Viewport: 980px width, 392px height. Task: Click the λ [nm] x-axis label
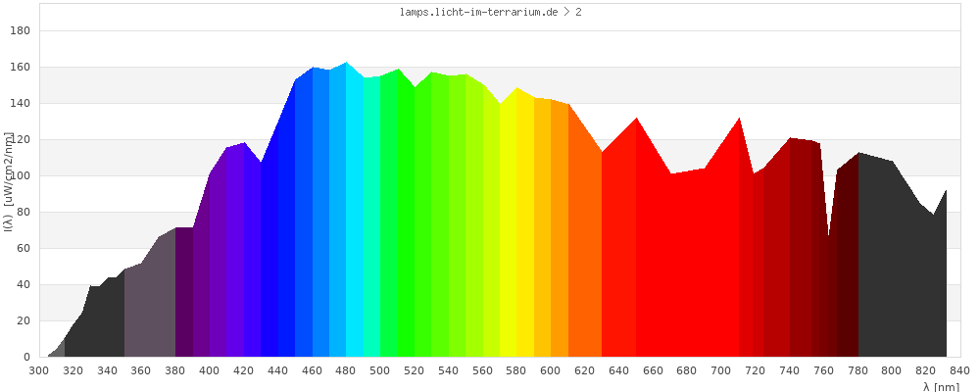pyautogui.click(x=942, y=386)
